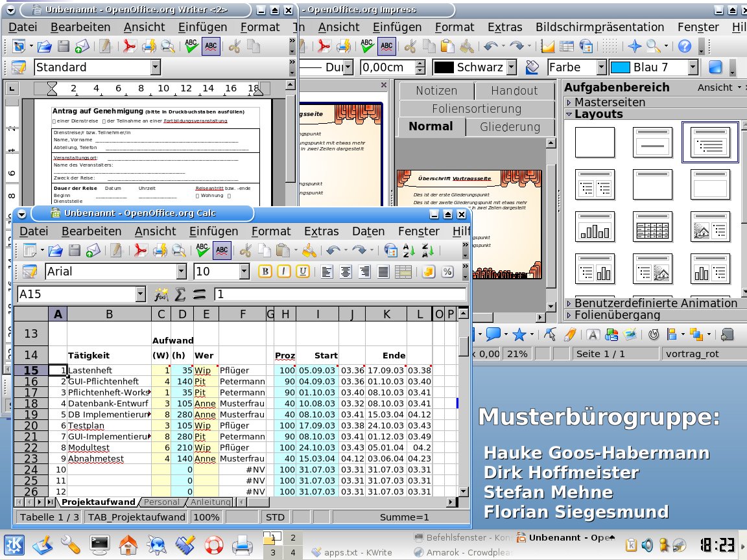Toggle Shadow in Impress line toolbar
The height and width of the screenshot is (560, 747).
click(x=715, y=67)
